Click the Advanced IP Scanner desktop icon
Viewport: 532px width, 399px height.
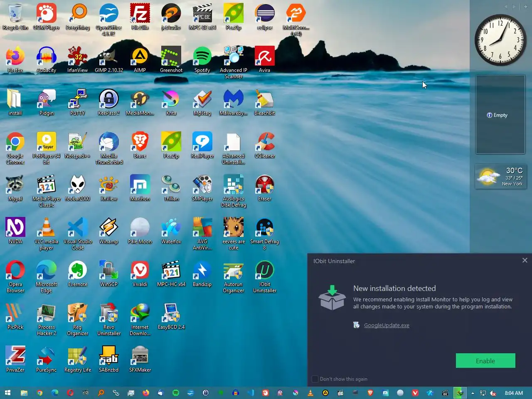pyautogui.click(x=234, y=62)
